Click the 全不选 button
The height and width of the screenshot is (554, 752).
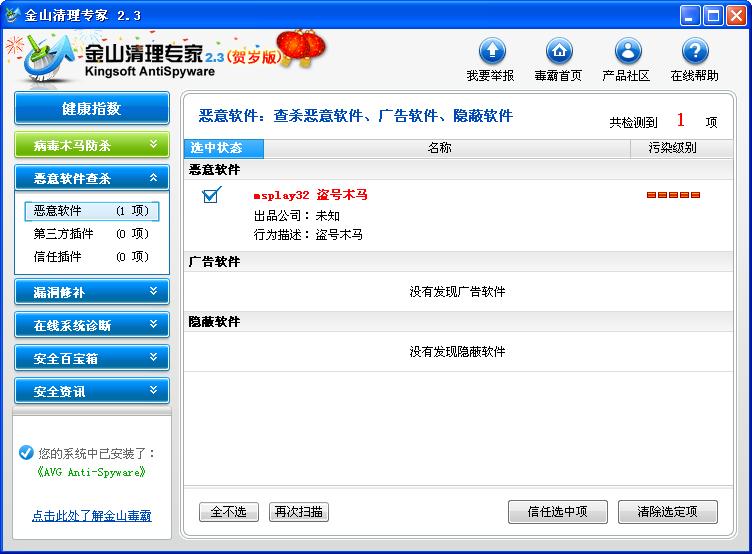pyautogui.click(x=229, y=512)
